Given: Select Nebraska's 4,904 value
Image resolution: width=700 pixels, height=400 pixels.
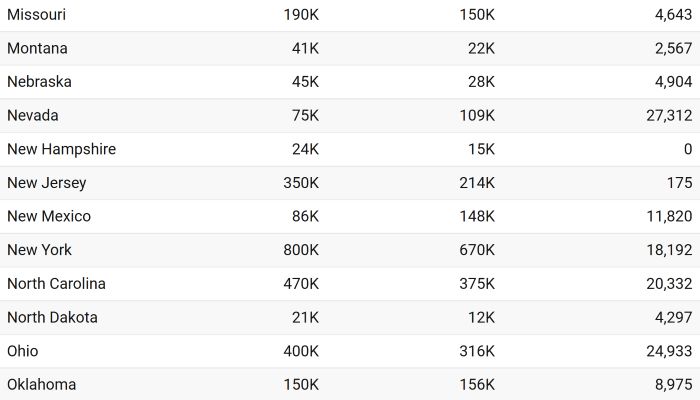Looking at the screenshot, I should [673, 82].
